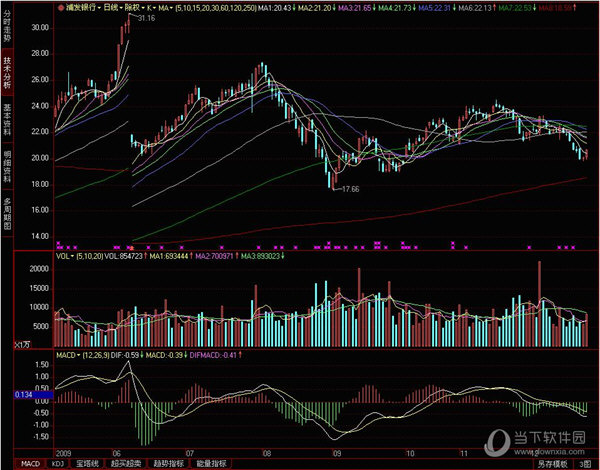Click the 2009 label on the date axis

click(64, 454)
